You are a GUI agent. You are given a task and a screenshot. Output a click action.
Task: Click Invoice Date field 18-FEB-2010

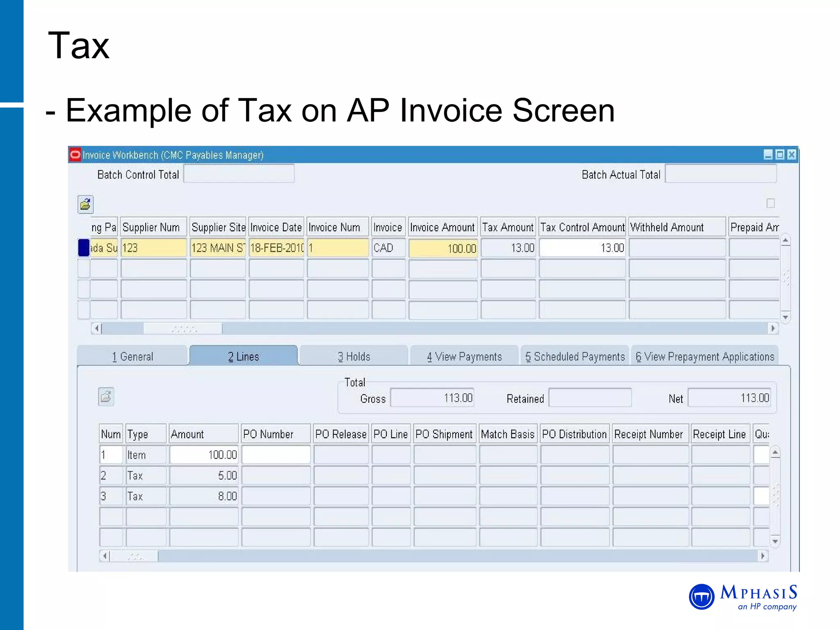(x=276, y=248)
